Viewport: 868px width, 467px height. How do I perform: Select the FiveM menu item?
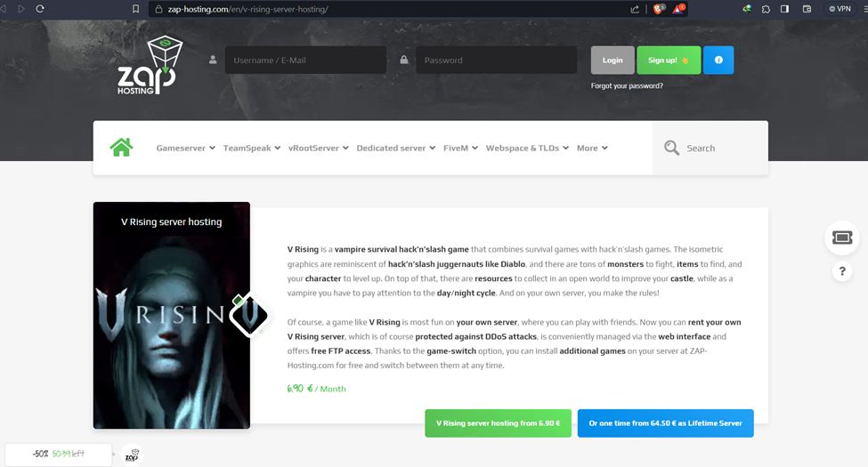pyautogui.click(x=460, y=149)
